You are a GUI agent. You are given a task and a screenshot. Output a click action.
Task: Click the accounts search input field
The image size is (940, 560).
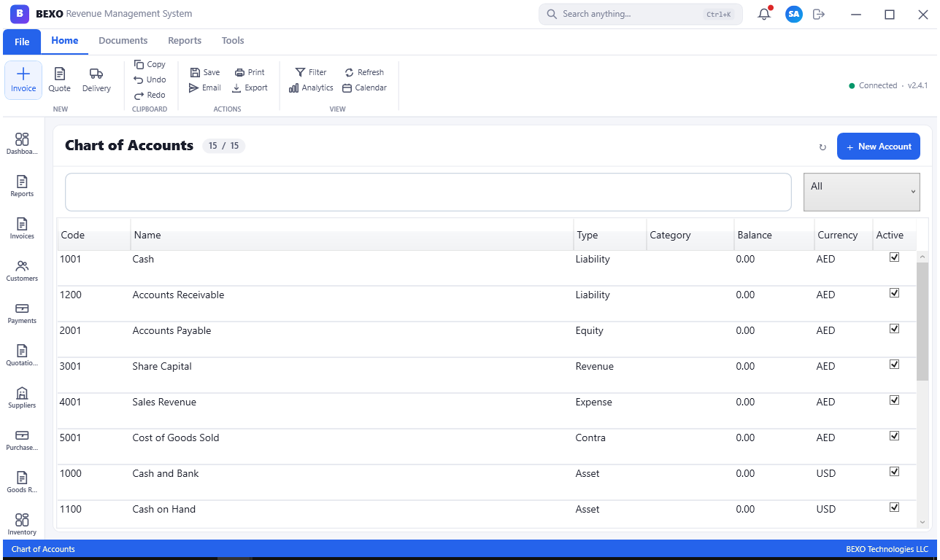pyautogui.click(x=428, y=192)
